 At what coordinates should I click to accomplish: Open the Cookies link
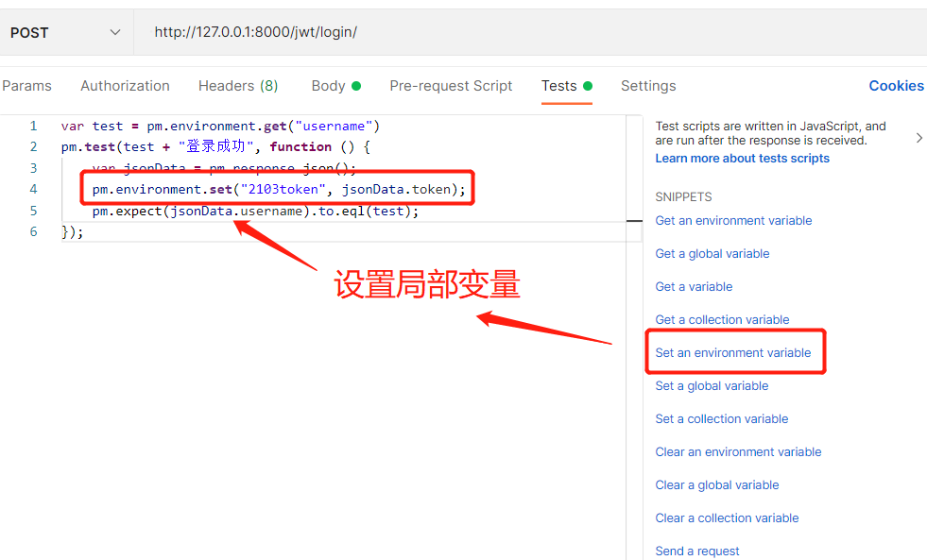[x=896, y=86]
